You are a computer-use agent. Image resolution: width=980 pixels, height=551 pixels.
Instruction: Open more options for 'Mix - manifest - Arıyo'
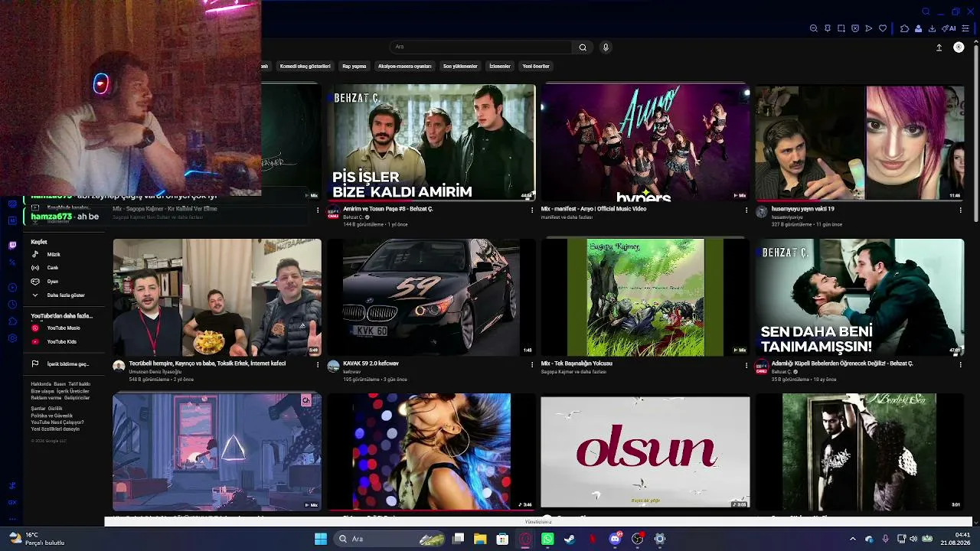[746, 210]
